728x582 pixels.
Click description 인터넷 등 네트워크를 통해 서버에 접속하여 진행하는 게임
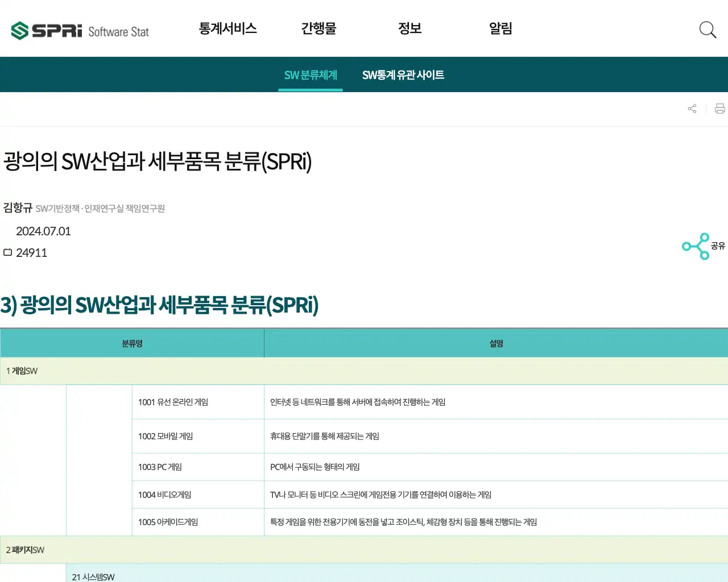point(358,402)
